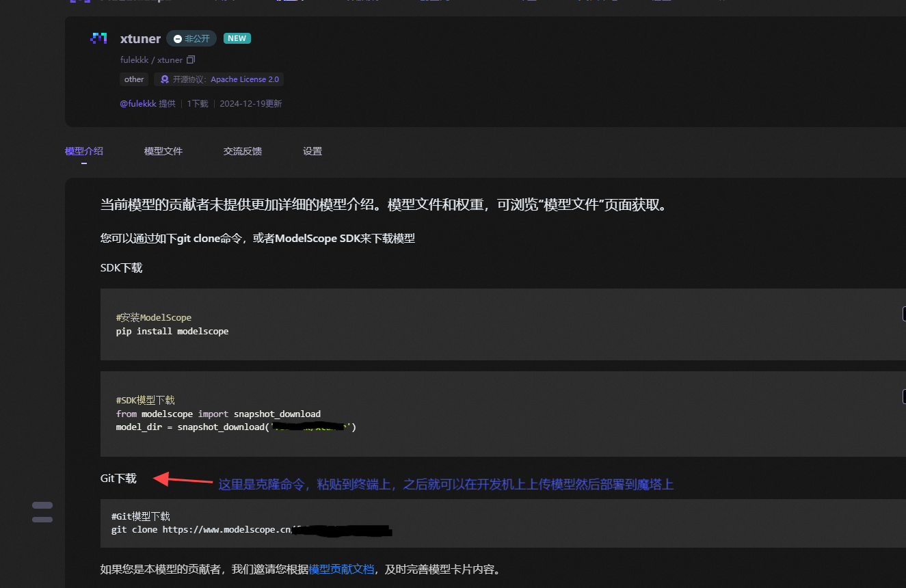The width and height of the screenshot is (906, 588).
Task: Click the git clone command line
Action: [x=252, y=530]
